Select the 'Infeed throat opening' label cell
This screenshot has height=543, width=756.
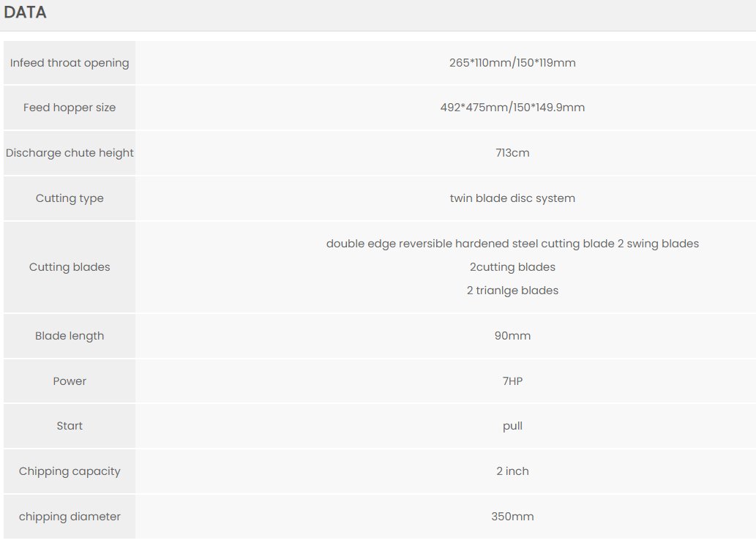coord(70,63)
